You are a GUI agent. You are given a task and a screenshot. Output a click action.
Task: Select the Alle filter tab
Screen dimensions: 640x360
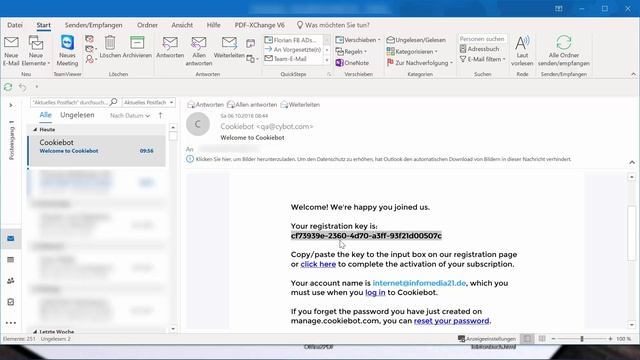point(45,115)
